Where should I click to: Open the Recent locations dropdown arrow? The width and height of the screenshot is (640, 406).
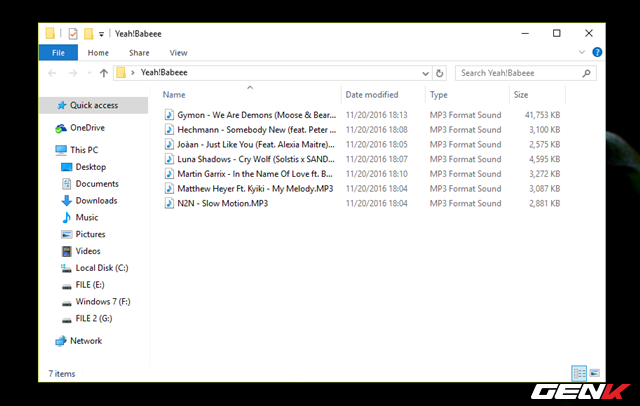click(x=89, y=73)
